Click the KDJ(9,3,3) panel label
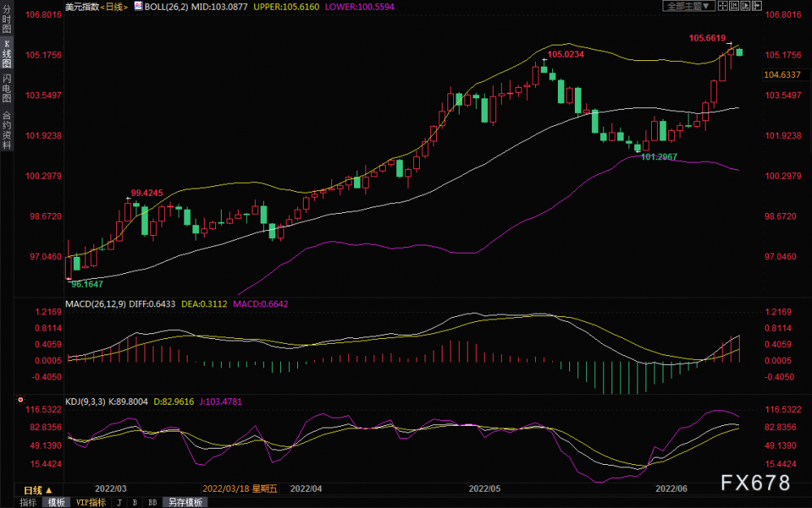This screenshot has width=812, height=508. (85, 402)
